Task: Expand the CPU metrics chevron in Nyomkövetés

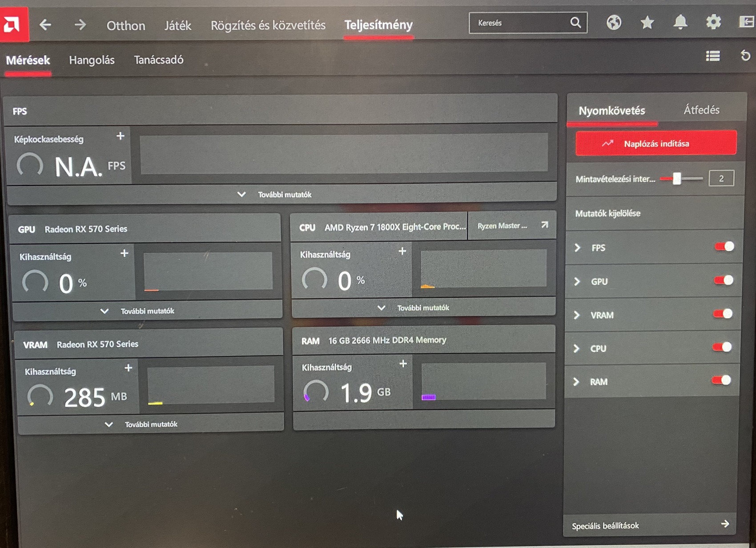Action: 577,348
